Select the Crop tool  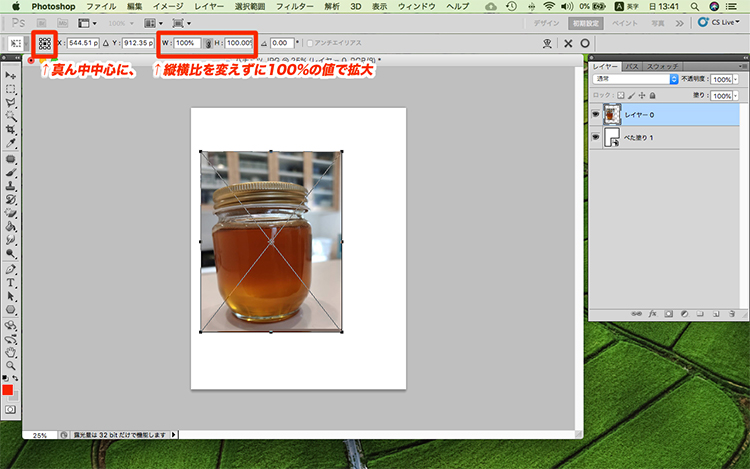point(11,130)
